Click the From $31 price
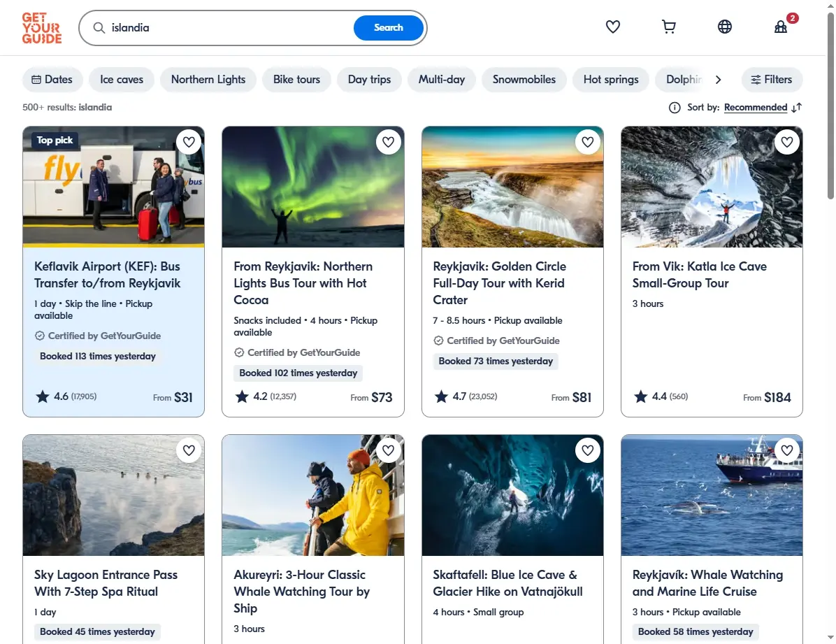836x644 pixels. pos(173,397)
